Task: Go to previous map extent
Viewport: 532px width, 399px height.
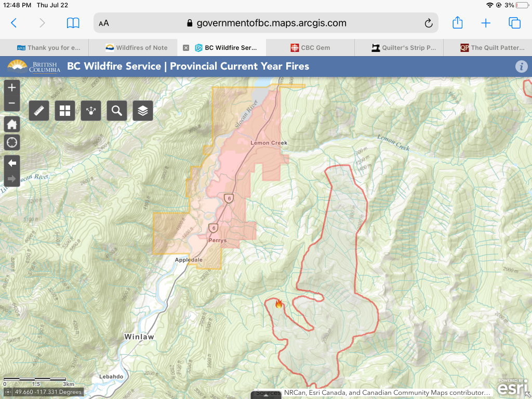Action: coord(12,163)
